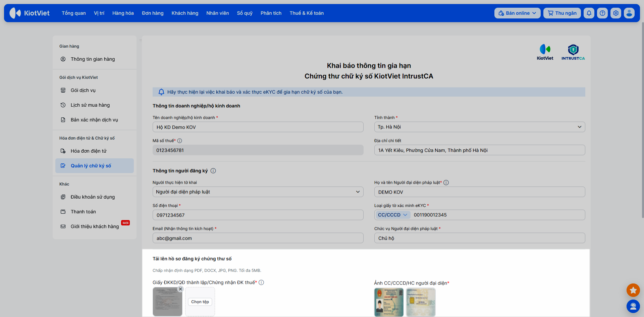This screenshot has height=317, width=644.
Task: Expand the Tỉnh thành dropdown
Action: coord(480,127)
